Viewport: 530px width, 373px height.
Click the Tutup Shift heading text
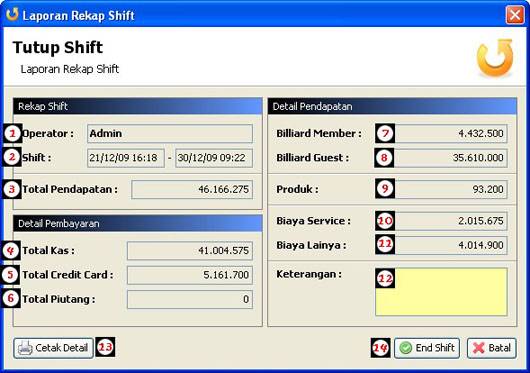tap(57, 47)
